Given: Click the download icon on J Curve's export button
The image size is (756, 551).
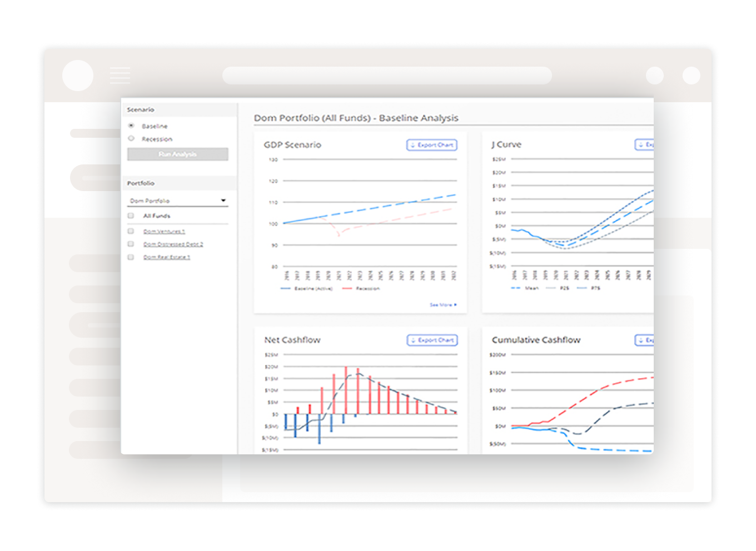Looking at the screenshot, I should click(x=640, y=144).
